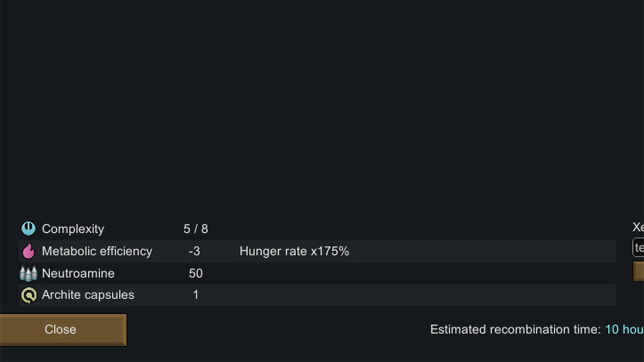Screen dimensions: 644x362
Task: Select the Neutroamine label
Action: [x=78, y=274]
